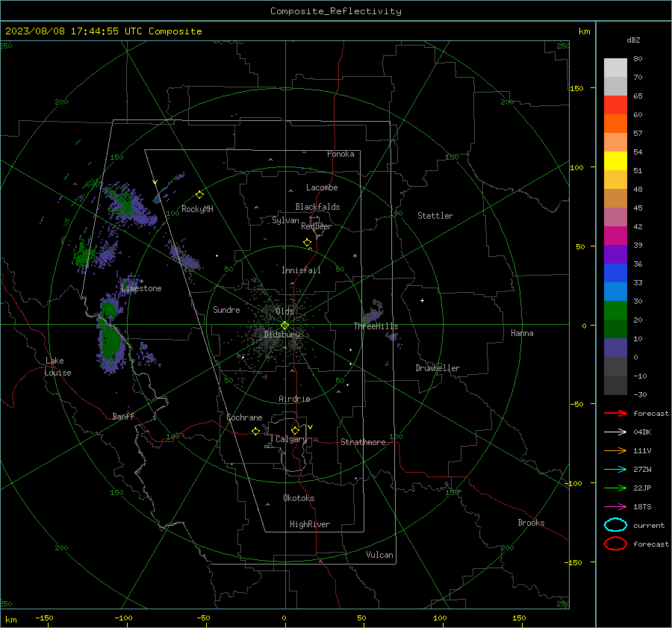Click the Sundre label
The height and width of the screenshot is (628, 672).
pos(226,309)
